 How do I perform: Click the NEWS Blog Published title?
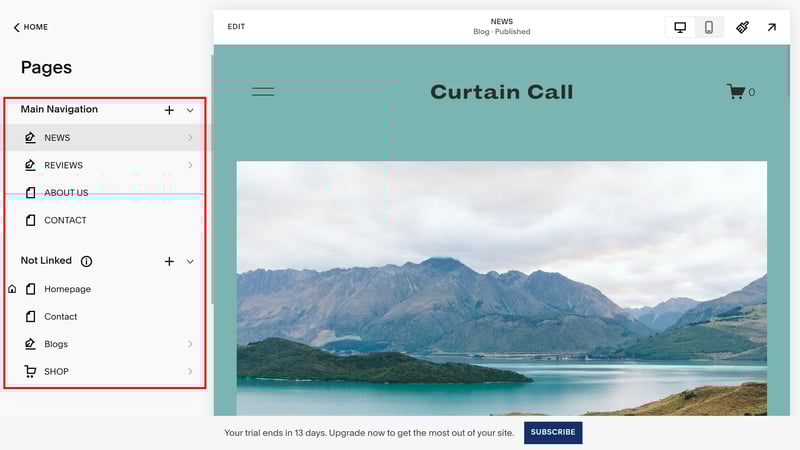(502, 27)
